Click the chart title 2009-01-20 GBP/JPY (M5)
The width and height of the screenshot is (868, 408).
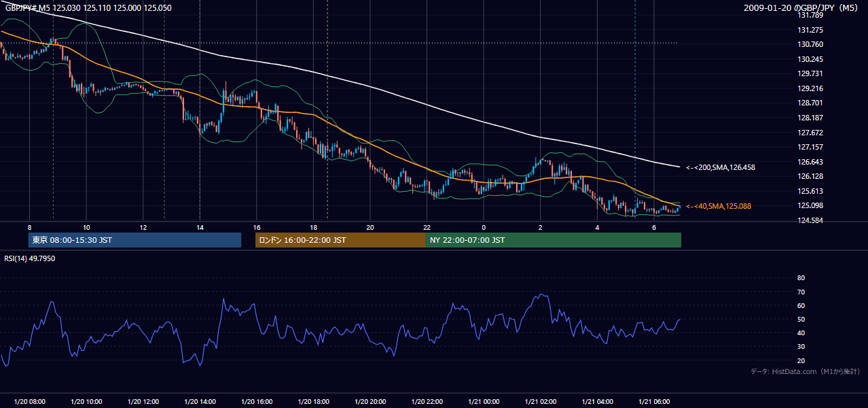(801, 8)
